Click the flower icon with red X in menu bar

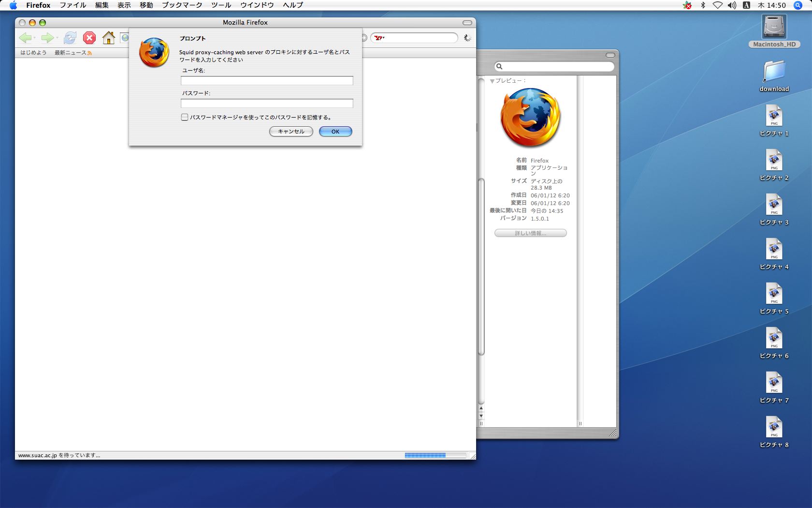(687, 5)
